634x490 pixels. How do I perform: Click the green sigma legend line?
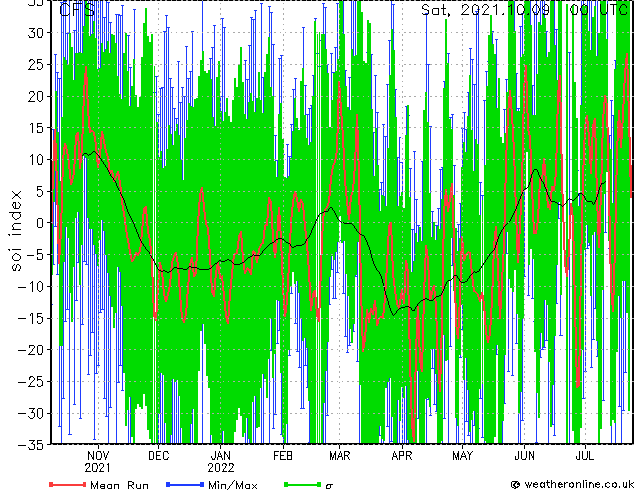[x=302, y=484]
